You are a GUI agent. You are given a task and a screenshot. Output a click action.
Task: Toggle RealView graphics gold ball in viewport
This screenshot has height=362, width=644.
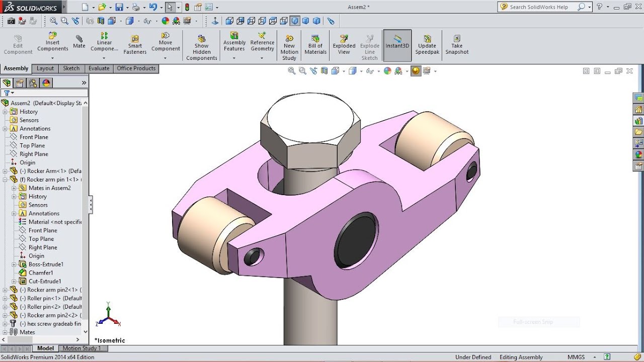[x=416, y=71]
